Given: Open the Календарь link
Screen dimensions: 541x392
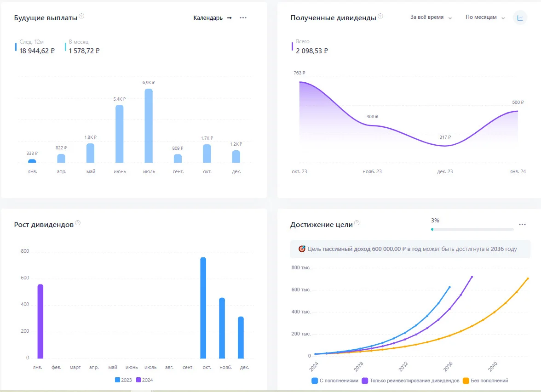Looking at the screenshot, I should coord(213,17).
